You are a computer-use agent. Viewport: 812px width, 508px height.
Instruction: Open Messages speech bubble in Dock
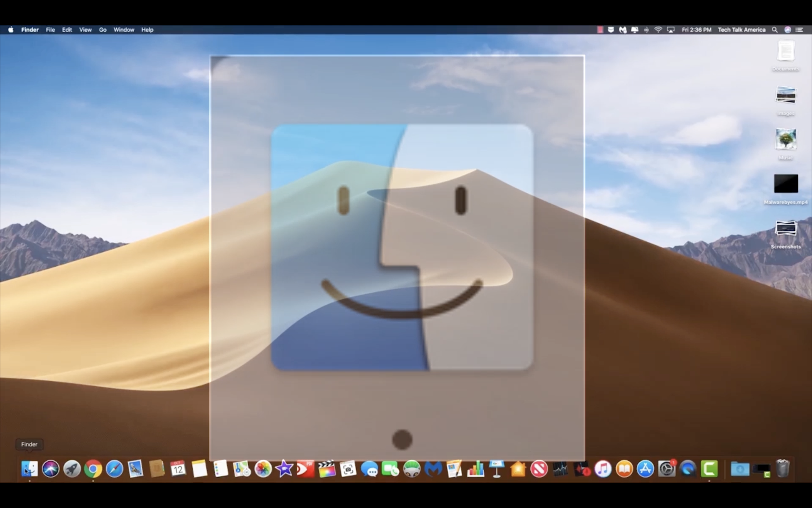[x=369, y=469]
